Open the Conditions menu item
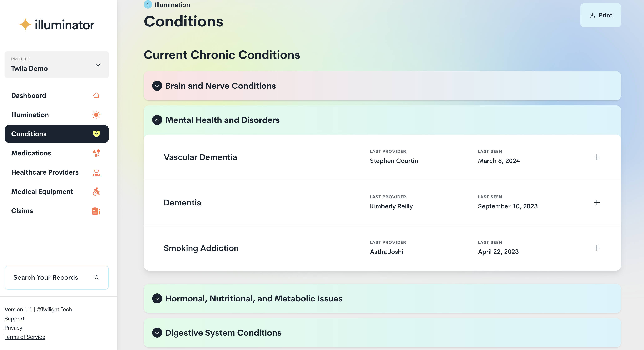This screenshot has height=350, width=644. coord(56,134)
